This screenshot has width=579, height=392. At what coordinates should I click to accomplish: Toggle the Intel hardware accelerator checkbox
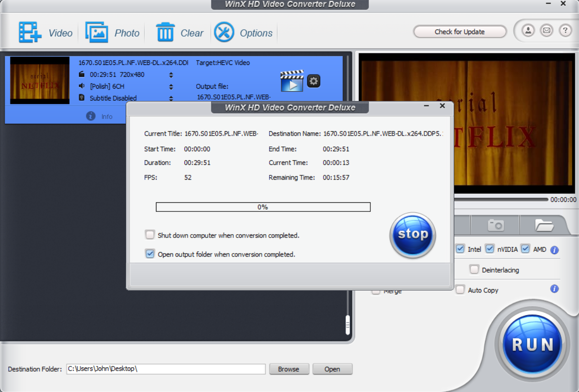pos(460,249)
